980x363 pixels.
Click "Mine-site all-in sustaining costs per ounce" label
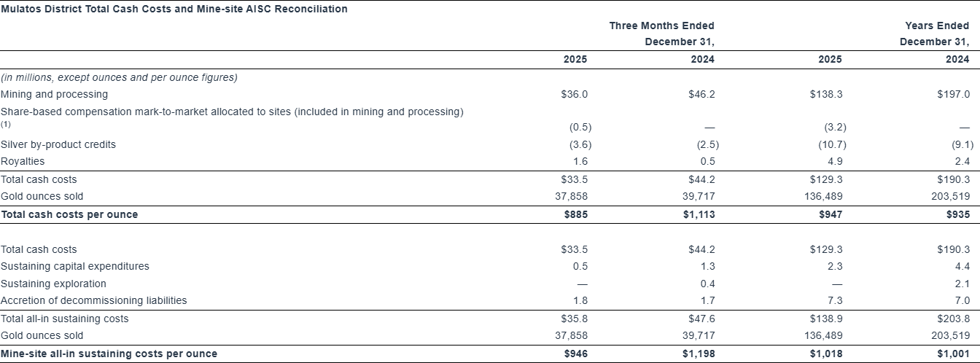tap(109, 354)
